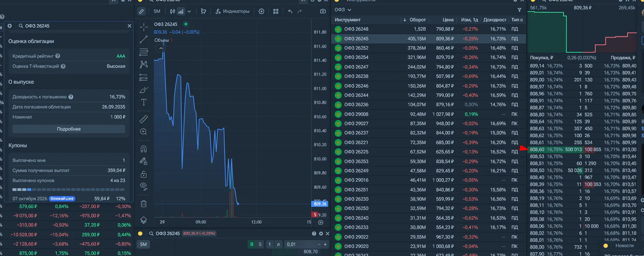644x256 pixels.
Task: Toggle magnet mode for drawings
Action: [x=144, y=149]
